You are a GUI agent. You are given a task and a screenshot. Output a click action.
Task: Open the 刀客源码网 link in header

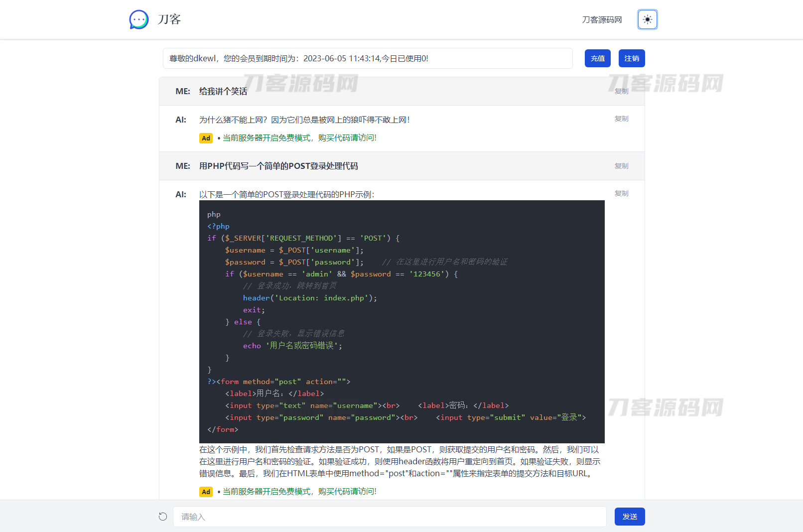pyautogui.click(x=602, y=19)
